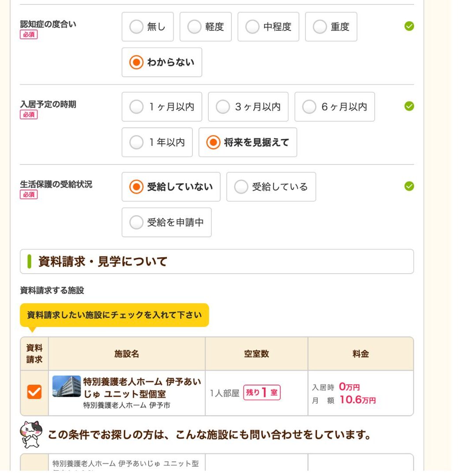Screen dimensions: 458x476
Task: Choose 将来を見据えて option
Action: coord(247,142)
